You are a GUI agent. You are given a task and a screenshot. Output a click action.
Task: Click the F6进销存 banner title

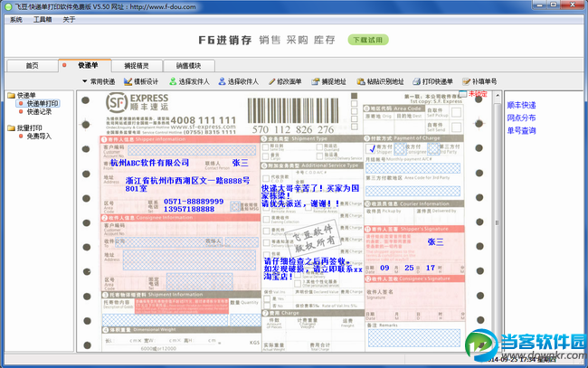225,40
